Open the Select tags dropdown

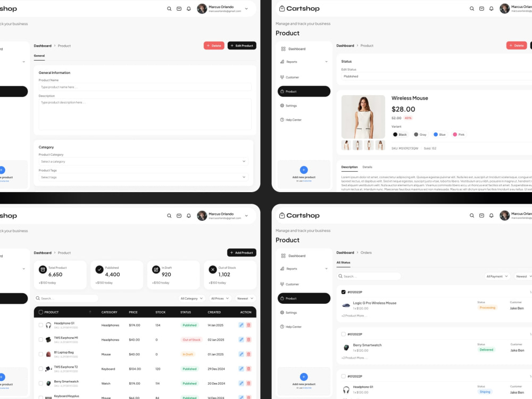click(x=144, y=177)
